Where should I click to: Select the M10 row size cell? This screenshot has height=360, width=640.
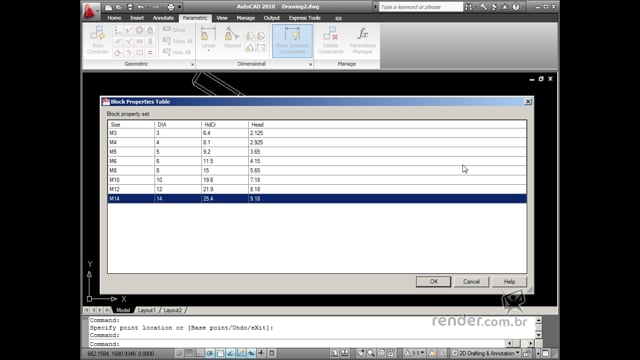[x=131, y=180]
